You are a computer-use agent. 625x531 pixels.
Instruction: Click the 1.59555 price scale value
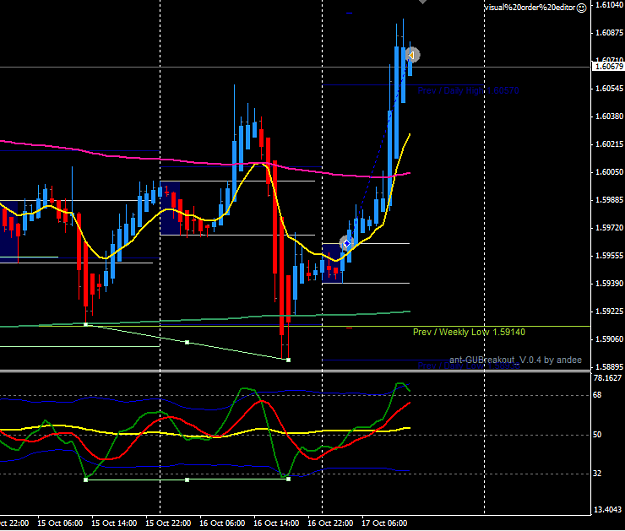(x=609, y=256)
